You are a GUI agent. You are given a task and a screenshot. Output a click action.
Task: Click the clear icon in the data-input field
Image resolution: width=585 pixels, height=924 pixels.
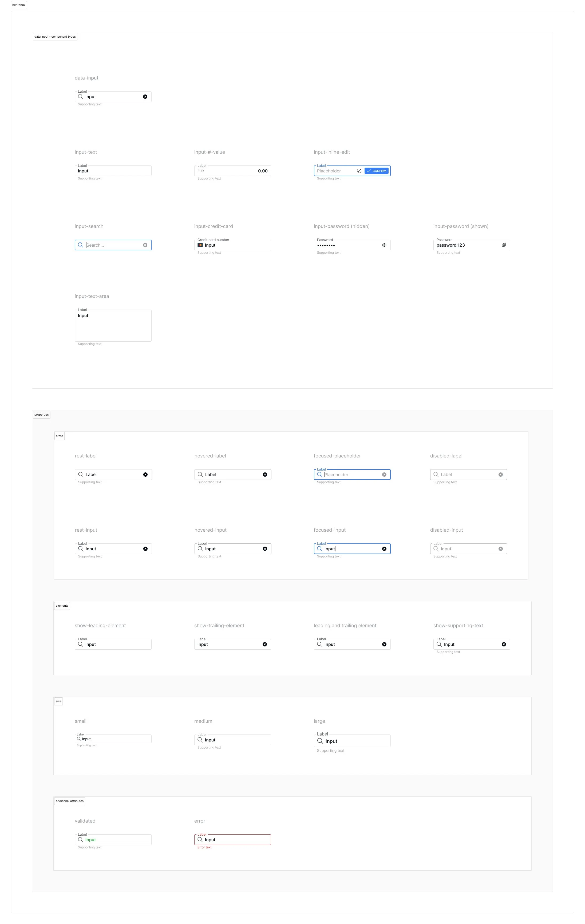(145, 97)
